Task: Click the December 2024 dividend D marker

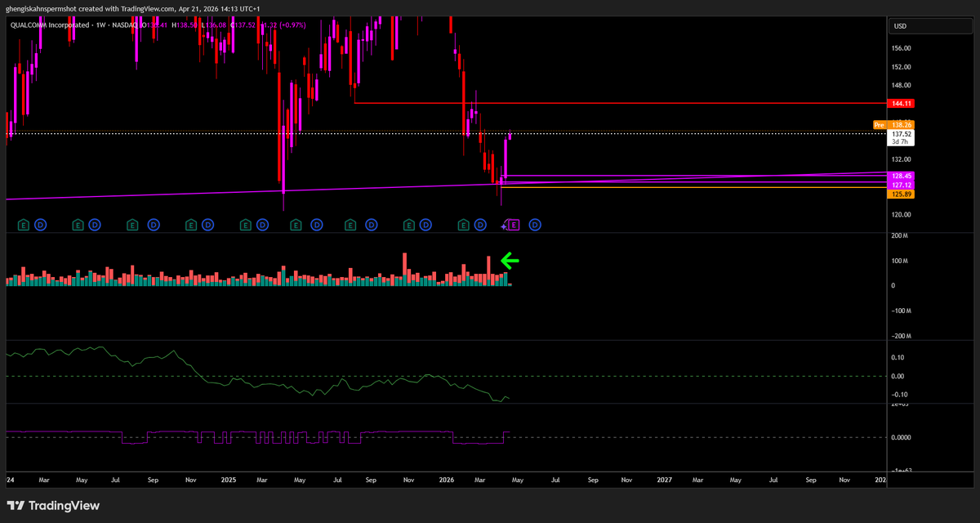Action: point(207,224)
